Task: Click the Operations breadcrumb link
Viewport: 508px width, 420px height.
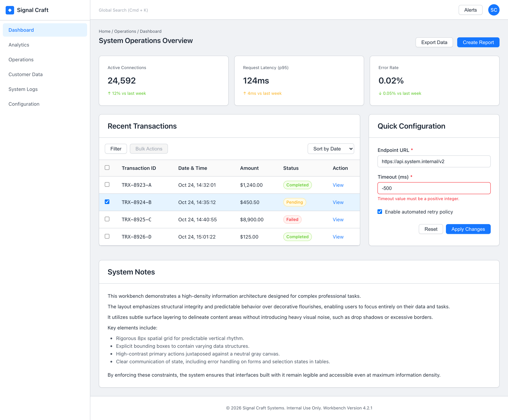Action: [125, 31]
